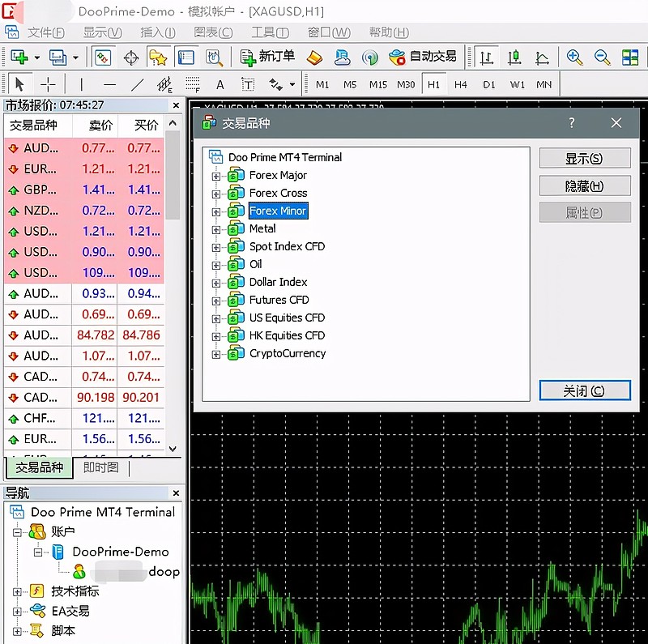Image resolution: width=648 pixels, height=644 pixels.
Task: Expand CryptoCurrency group
Action: point(215,355)
